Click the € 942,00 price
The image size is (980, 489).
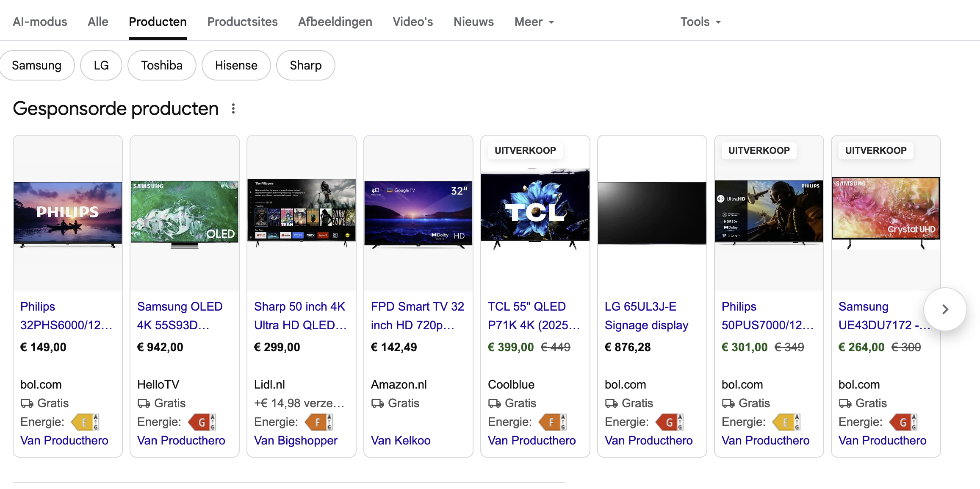(x=160, y=347)
